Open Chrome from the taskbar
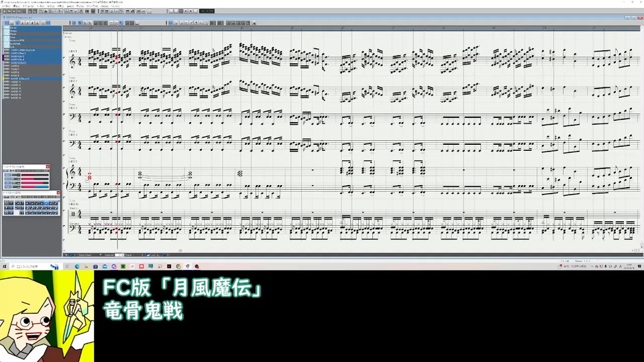Screen dimensions: 644x362 point(178,266)
